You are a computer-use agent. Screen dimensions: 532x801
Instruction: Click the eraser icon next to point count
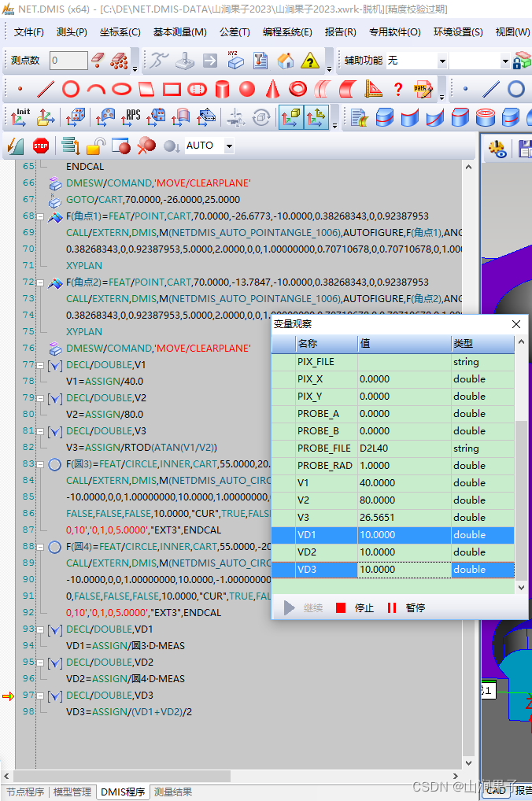click(98, 61)
